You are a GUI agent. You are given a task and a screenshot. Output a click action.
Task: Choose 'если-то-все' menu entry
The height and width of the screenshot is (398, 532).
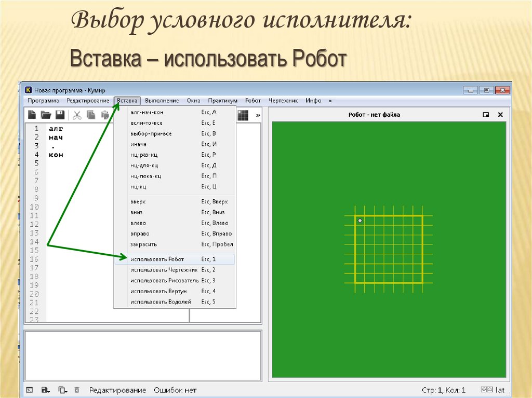click(x=175, y=123)
